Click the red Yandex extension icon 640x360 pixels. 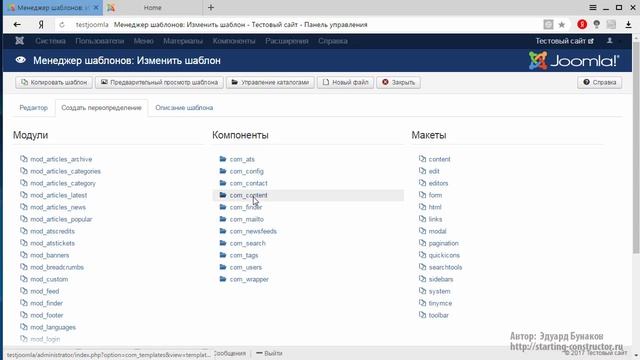click(x=582, y=24)
